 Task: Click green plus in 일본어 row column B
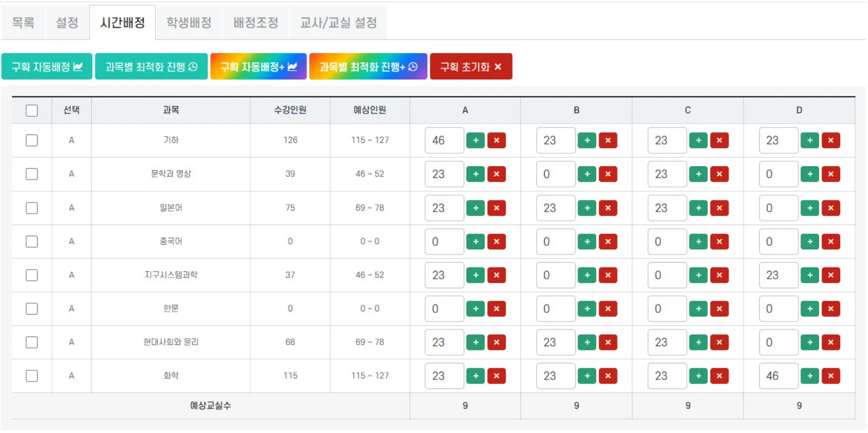coord(587,208)
